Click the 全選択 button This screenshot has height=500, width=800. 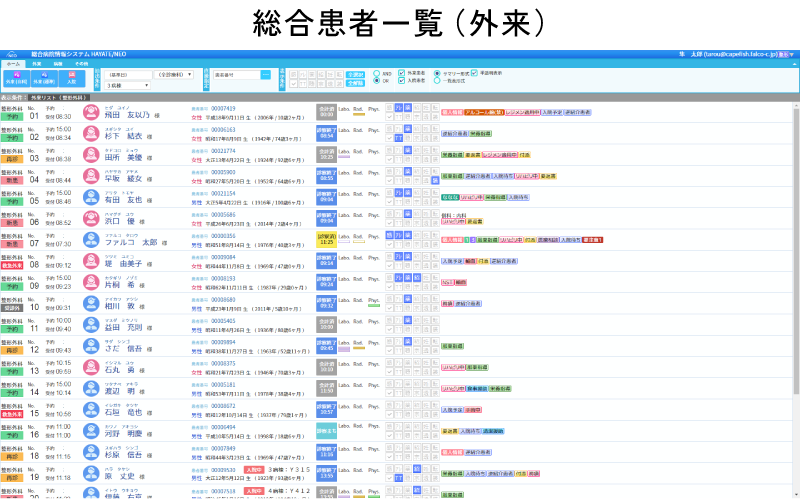(356, 74)
